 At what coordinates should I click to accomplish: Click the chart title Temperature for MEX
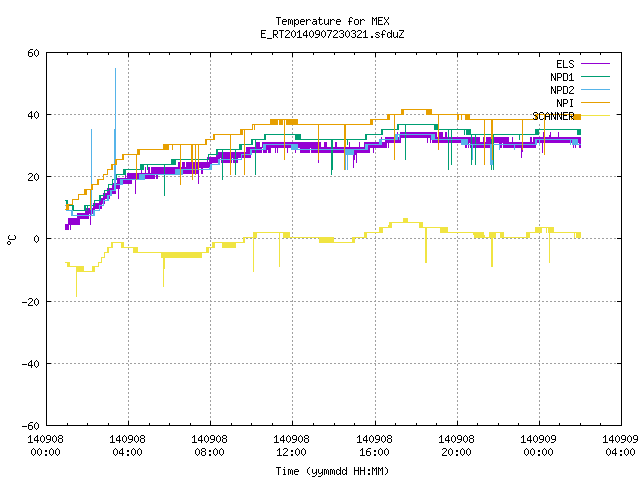pyautogui.click(x=332, y=21)
